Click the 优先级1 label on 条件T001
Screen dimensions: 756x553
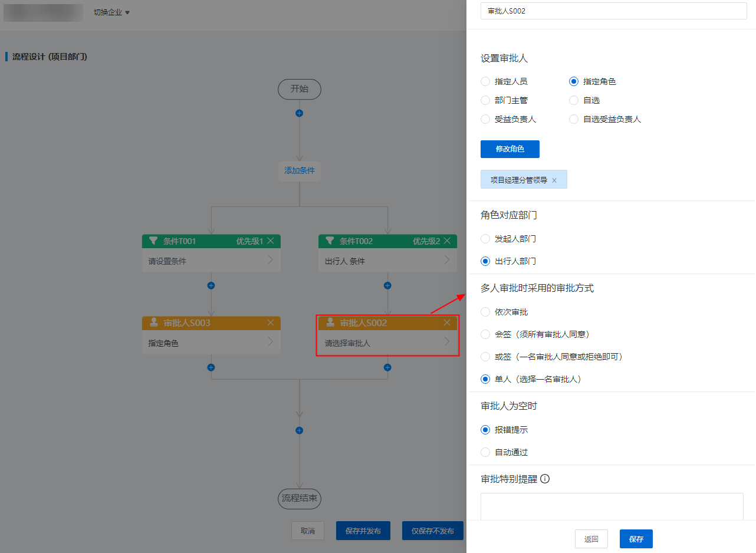point(249,241)
